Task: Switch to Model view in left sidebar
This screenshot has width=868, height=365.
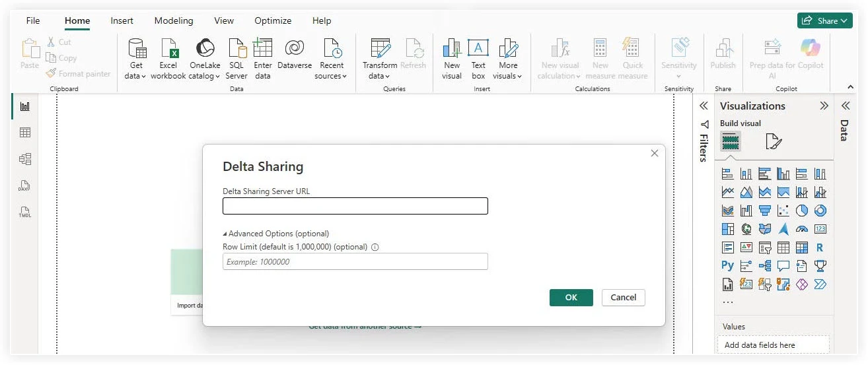Action: click(x=25, y=159)
